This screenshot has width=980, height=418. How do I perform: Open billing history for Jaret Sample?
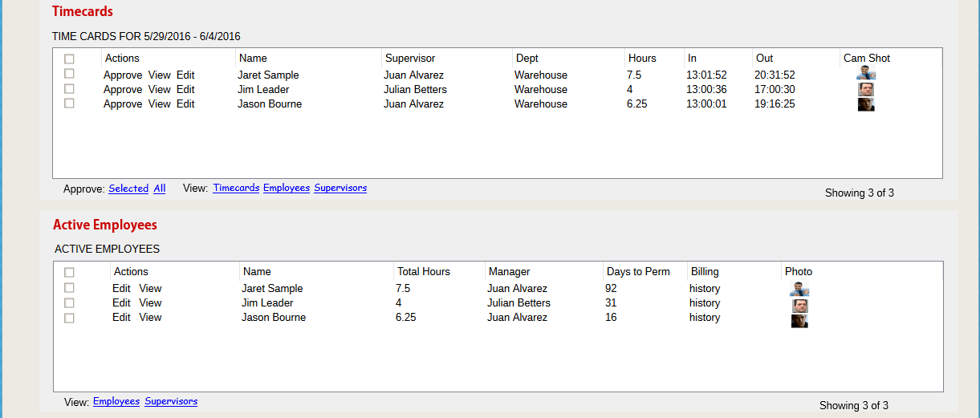coord(705,289)
